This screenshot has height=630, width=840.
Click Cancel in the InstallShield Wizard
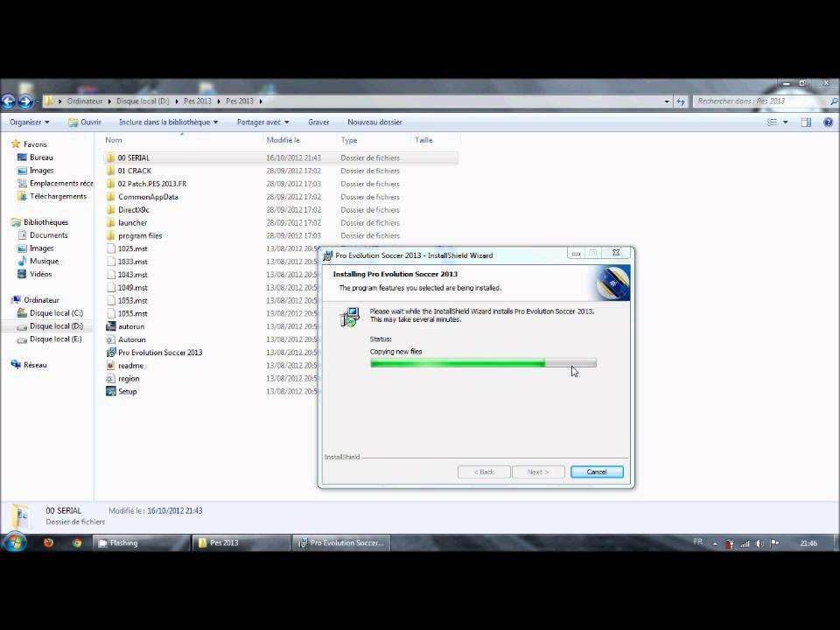[597, 472]
